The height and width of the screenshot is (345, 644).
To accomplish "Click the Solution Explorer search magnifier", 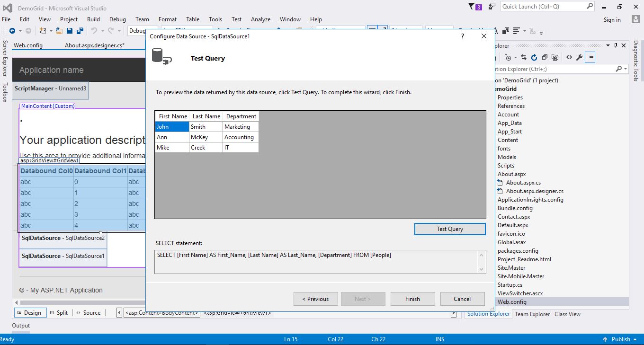I will (x=618, y=69).
